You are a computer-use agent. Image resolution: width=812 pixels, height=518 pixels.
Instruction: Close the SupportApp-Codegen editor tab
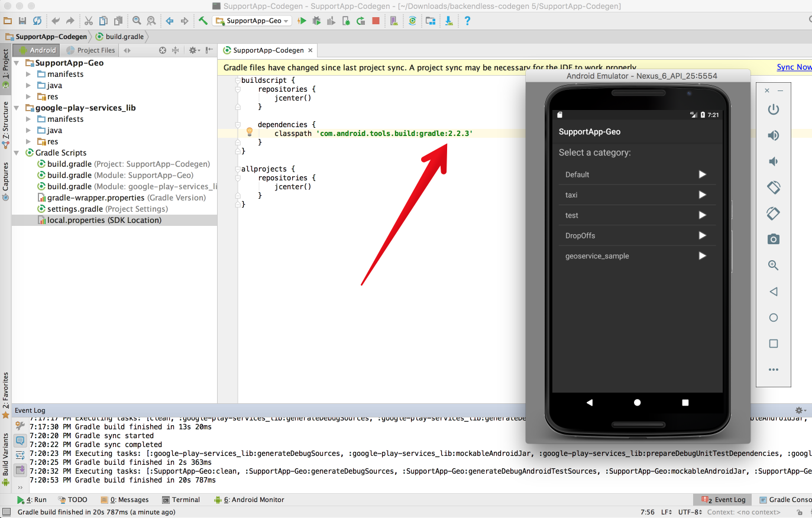coord(310,50)
